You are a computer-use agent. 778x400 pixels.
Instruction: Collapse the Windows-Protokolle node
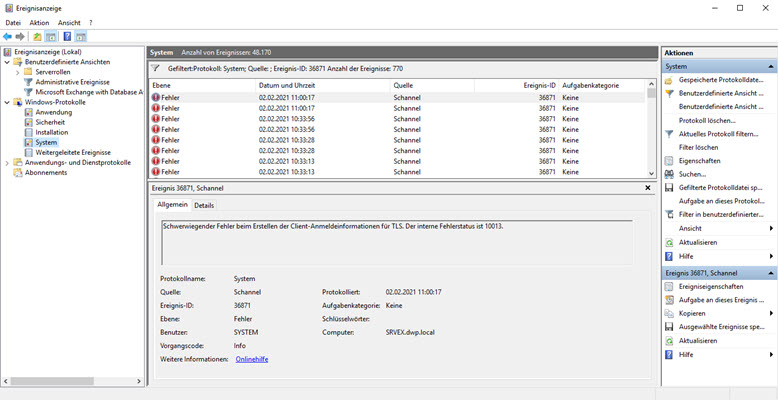coord(7,102)
